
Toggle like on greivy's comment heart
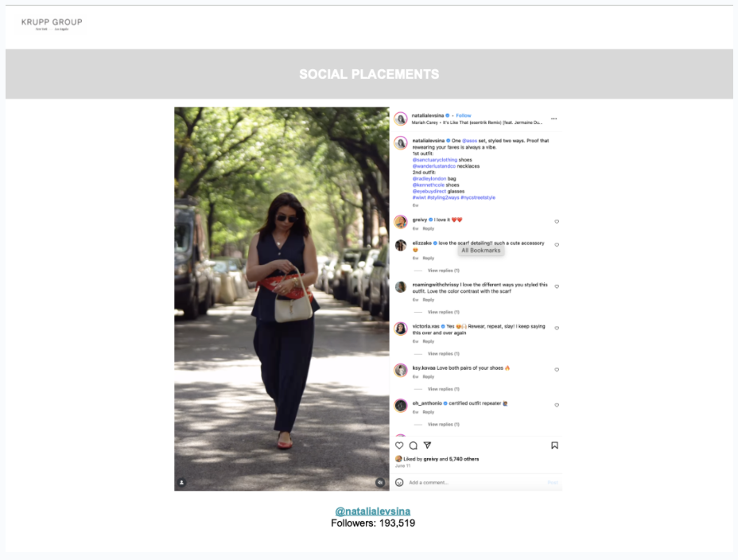[x=557, y=221]
